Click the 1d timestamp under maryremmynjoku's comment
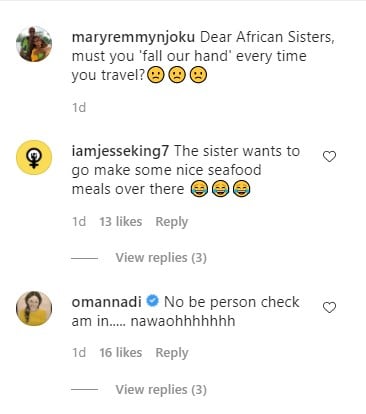Viewport: 366px width, 414px height. (x=79, y=107)
